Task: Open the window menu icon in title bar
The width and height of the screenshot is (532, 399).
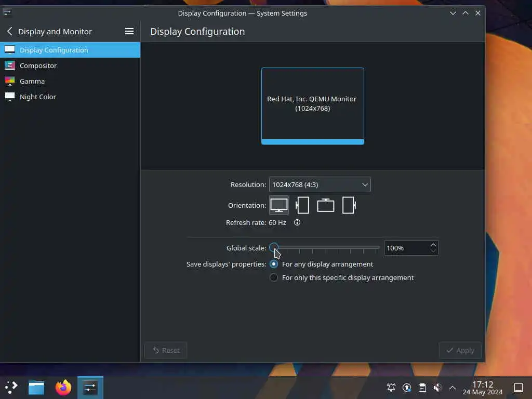Action: (7, 13)
